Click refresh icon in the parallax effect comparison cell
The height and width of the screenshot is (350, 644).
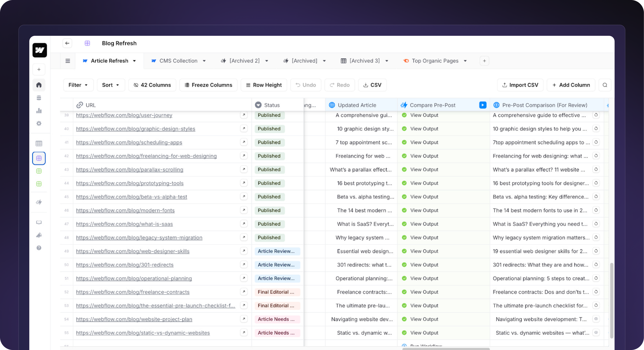point(596,169)
